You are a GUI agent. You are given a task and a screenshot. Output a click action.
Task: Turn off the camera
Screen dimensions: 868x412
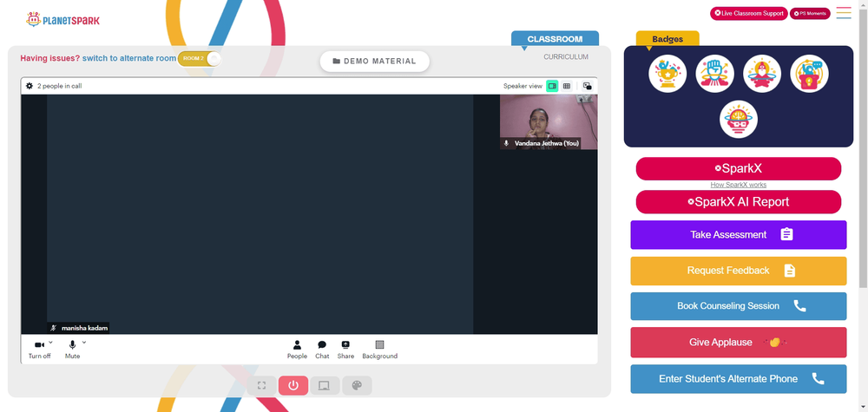pos(39,350)
